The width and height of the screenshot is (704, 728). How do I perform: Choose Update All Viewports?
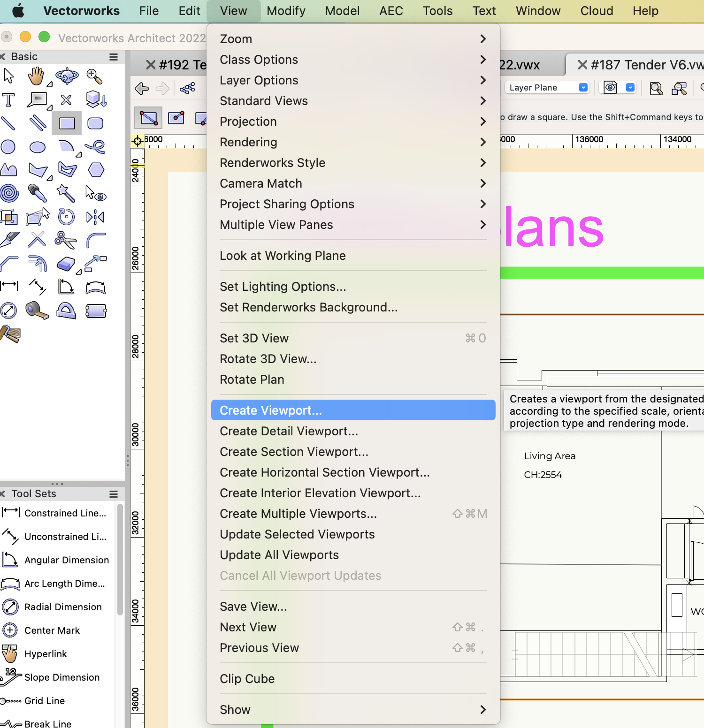pos(279,555)
